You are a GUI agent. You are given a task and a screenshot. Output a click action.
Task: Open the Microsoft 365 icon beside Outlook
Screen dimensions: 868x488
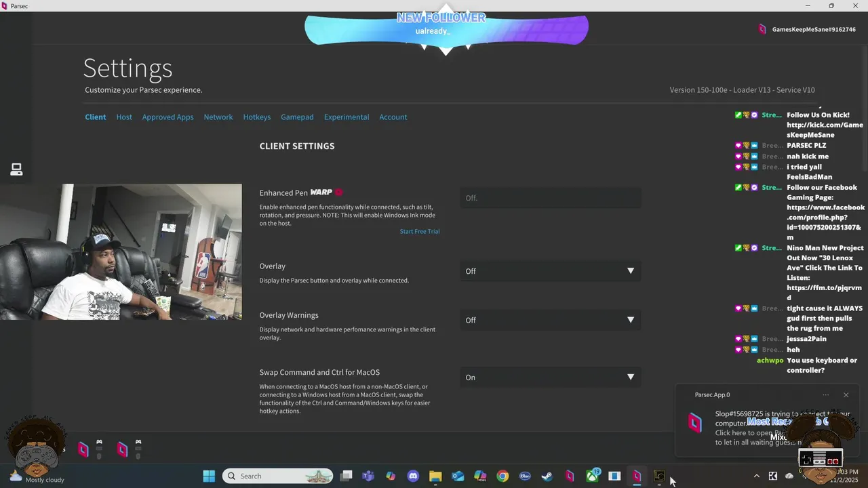click(x=480, y=476)
